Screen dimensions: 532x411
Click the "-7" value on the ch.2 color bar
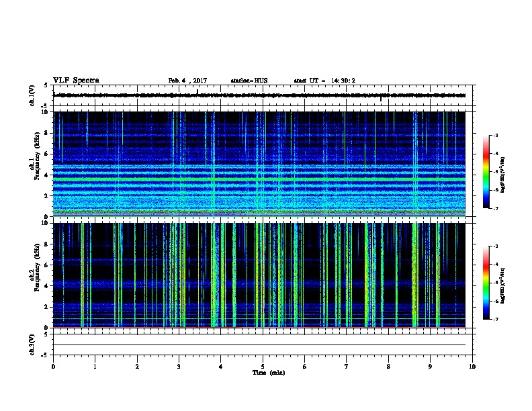tap(496, 319)
